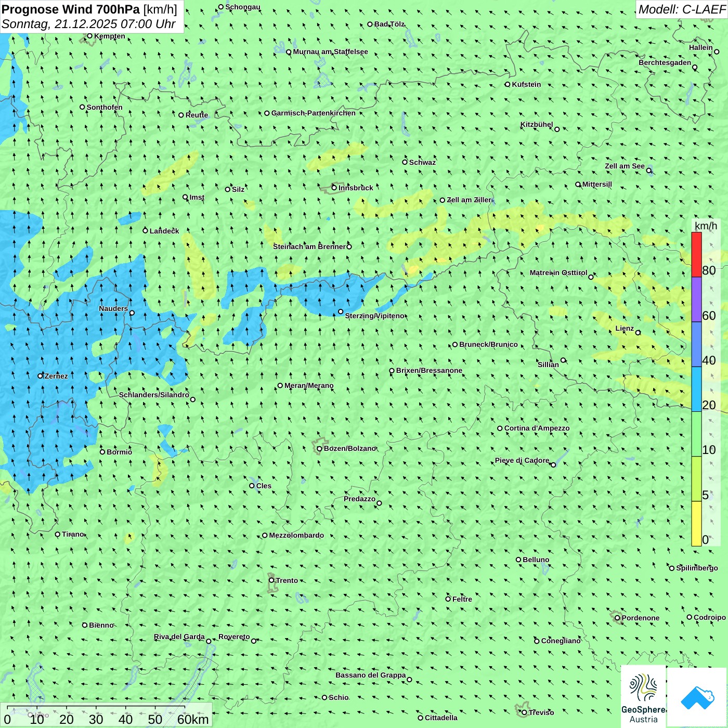Click the 'Reutte' label
Screen dimensions: 728x728
pyautogui.click(x=197, y=115)
